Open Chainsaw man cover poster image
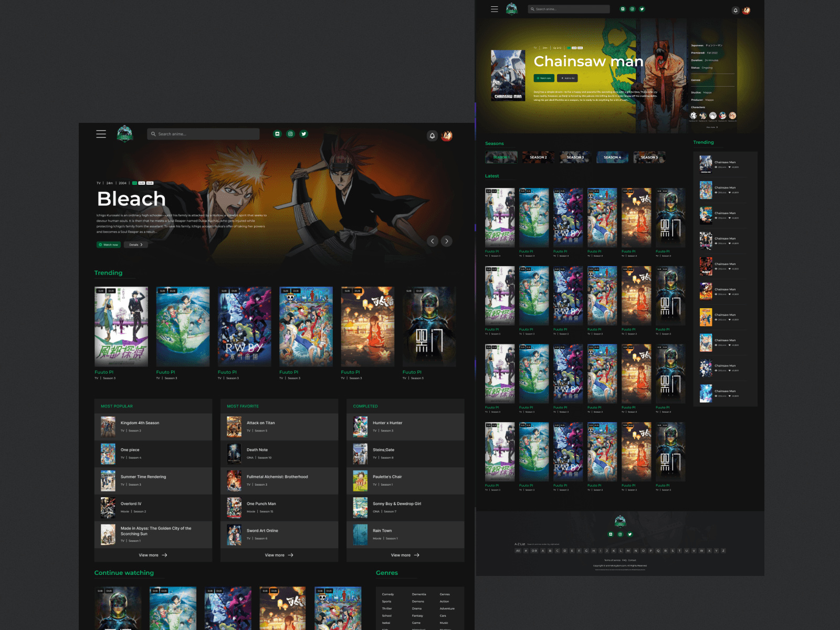 click(508, 76)
